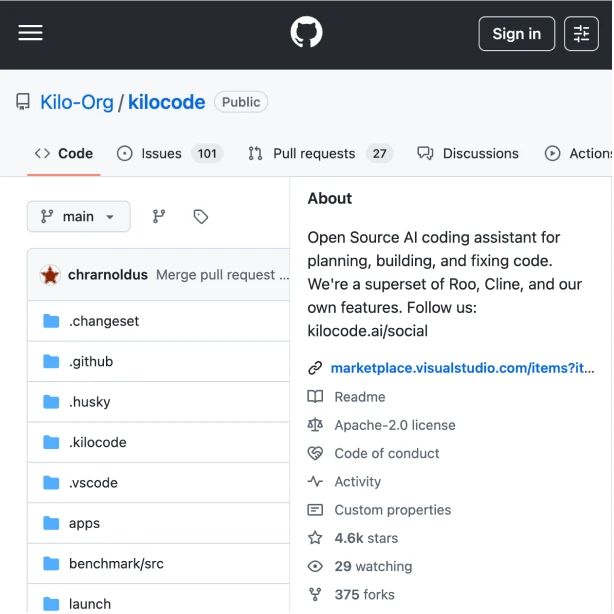This screenshot has width=614, height=614.
Task: View the 375 forks list
Action: pyautogui.click(x=364, y=594)
